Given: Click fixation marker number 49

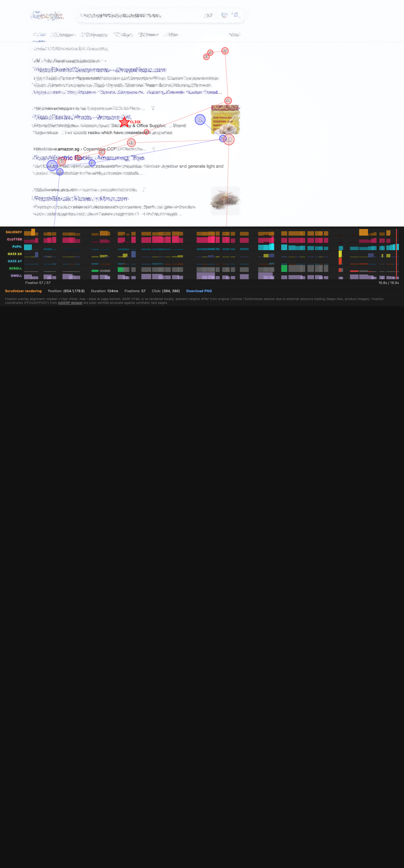Looking at the screenshot, I should (131, 142).
